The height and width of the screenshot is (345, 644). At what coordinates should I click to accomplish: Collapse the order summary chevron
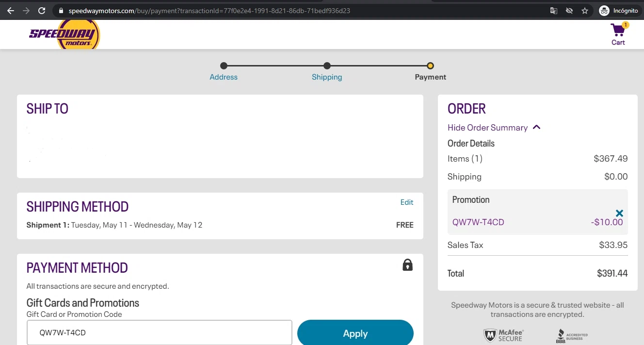point(536,127)
